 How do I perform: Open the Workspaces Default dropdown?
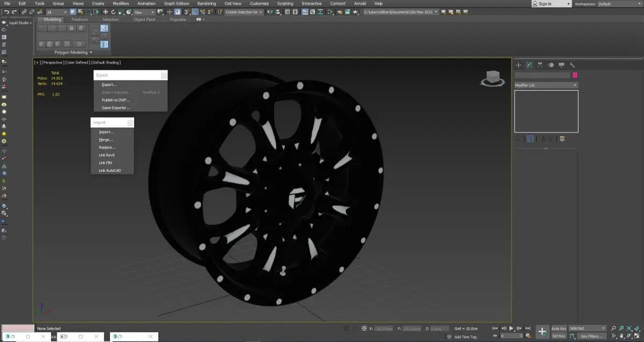click(x=619, y=4)
